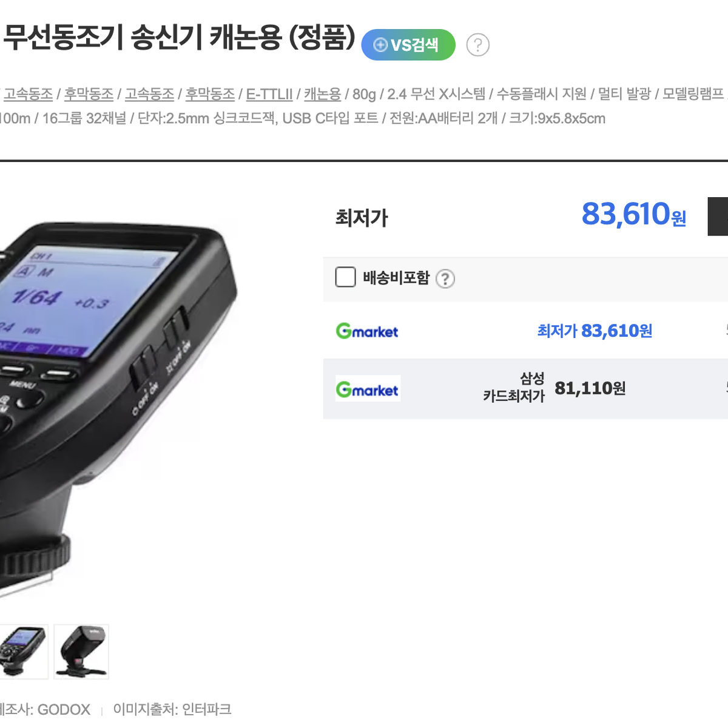
Task: Click the first Gmarket logo
Action: pyautogui.click(x=367, y=331)
